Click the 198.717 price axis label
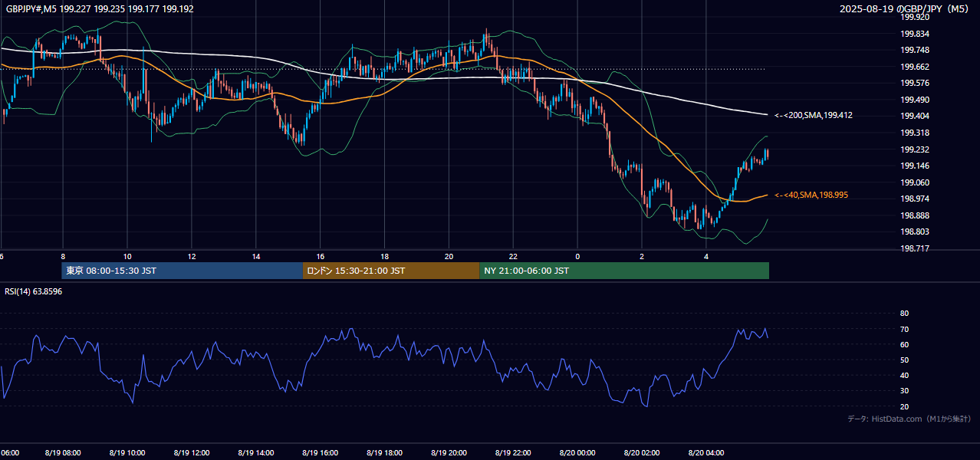980x460 pixels. 916,248
